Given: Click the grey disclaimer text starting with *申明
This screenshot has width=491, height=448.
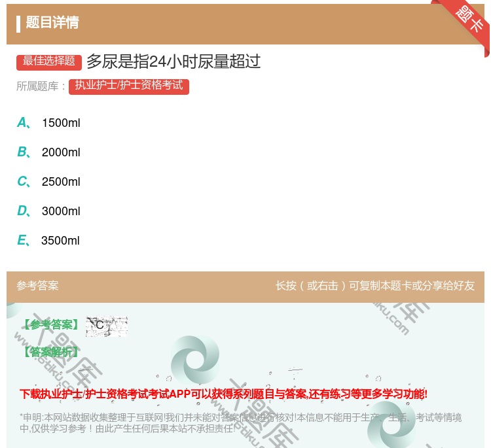Looking at the screenshot, I should click(240, 422).
